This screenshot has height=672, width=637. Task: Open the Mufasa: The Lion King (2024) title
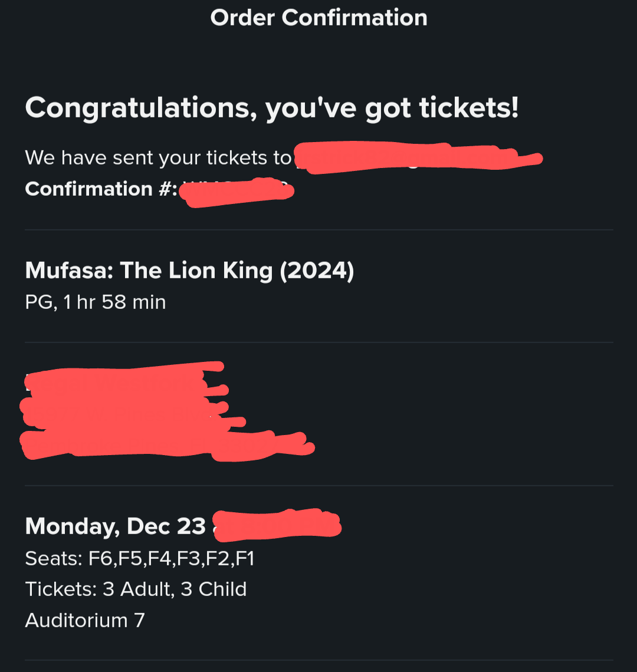coord(189,271)
